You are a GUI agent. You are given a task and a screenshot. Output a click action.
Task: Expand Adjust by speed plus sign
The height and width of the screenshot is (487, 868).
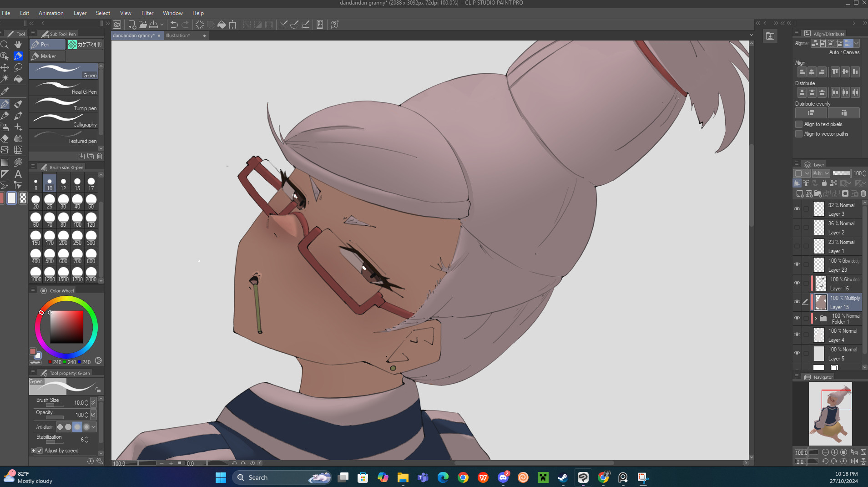tap(33, 451)
